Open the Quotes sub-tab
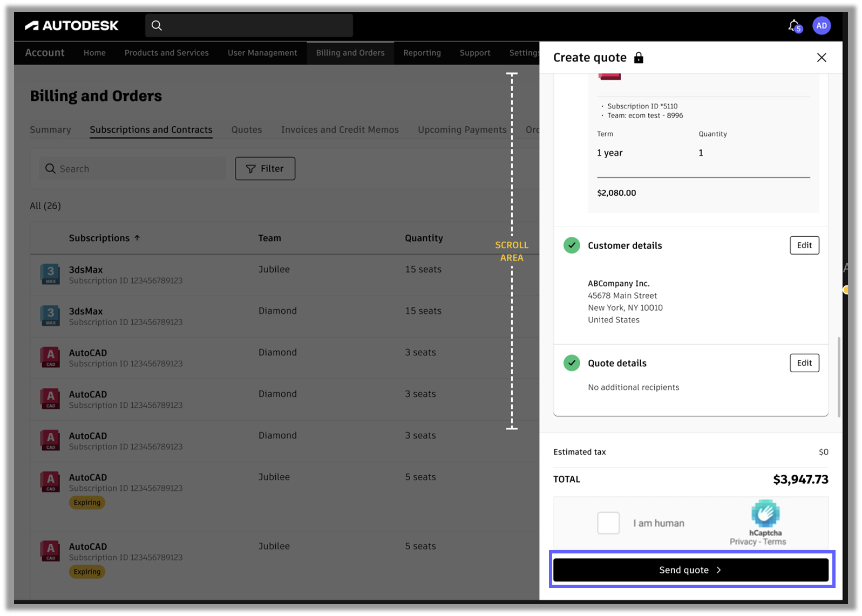This screenshot has width=862, height=616. 247,129
